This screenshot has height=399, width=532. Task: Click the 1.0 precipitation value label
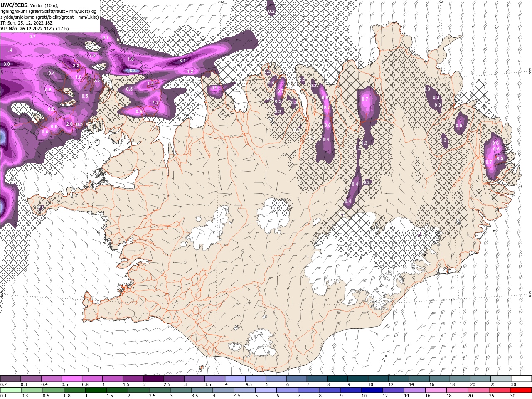pos(78,77)
